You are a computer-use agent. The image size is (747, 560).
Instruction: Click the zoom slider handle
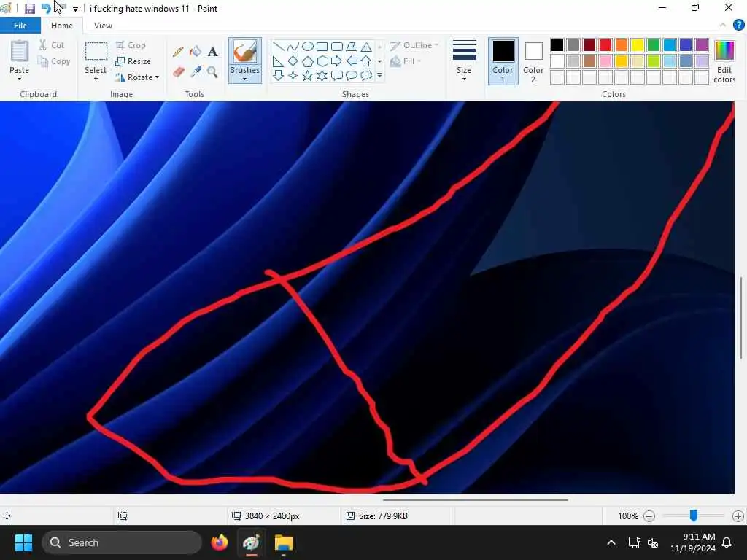(694, 516)
